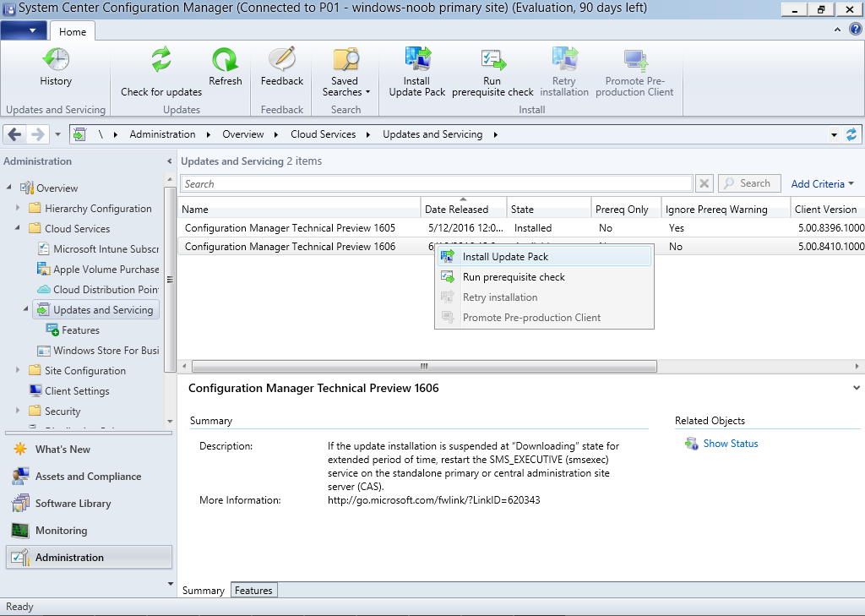Switch to the Summary details tab
Viewport: 865px width, 616px height.
203,590
